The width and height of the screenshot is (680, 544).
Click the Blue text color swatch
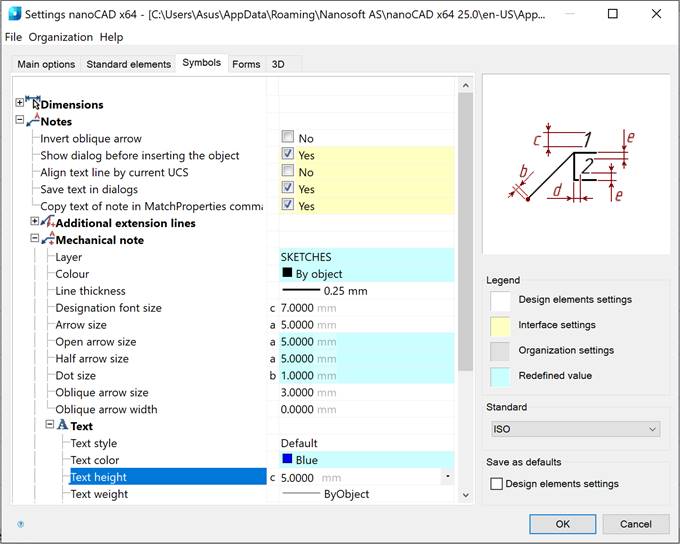coord(287,459)
